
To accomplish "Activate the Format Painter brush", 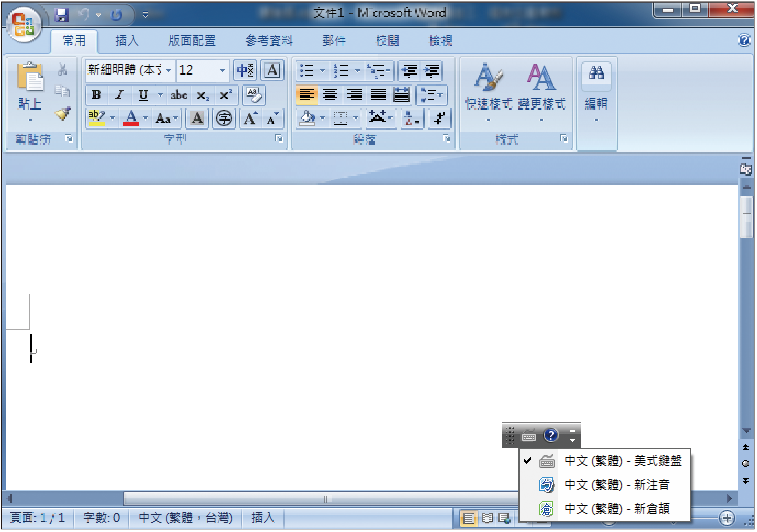I will click(x=62, y=113).
